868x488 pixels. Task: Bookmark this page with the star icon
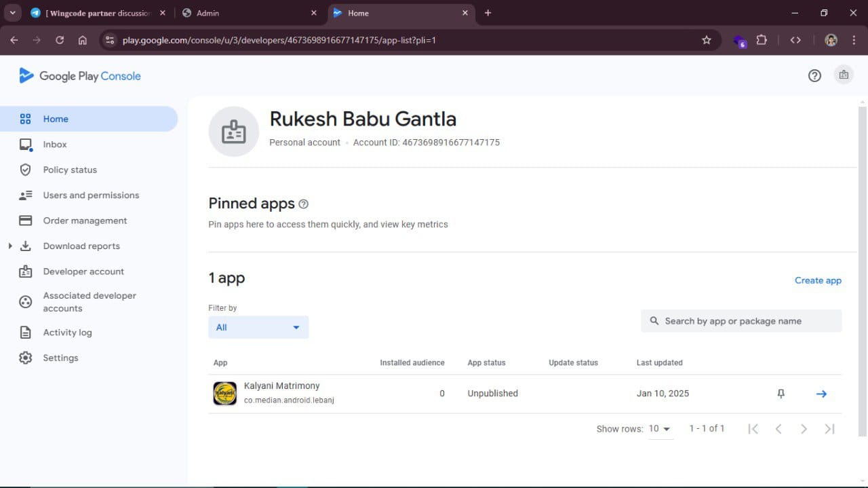pos(707,40)
